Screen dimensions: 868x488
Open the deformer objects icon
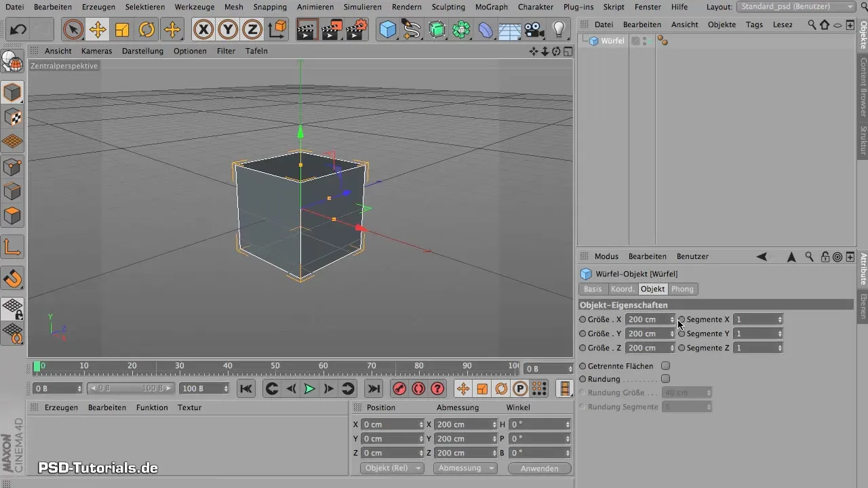coord(486,30)
